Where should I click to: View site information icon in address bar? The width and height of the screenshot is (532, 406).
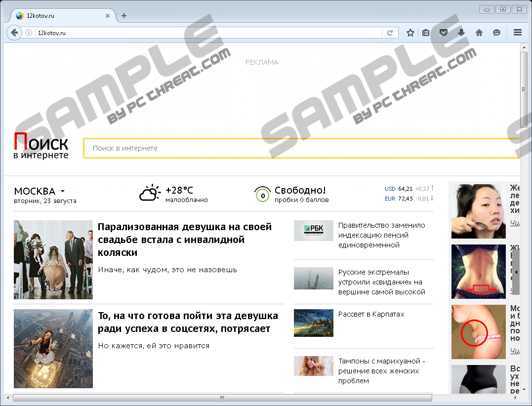pos(29,33)
